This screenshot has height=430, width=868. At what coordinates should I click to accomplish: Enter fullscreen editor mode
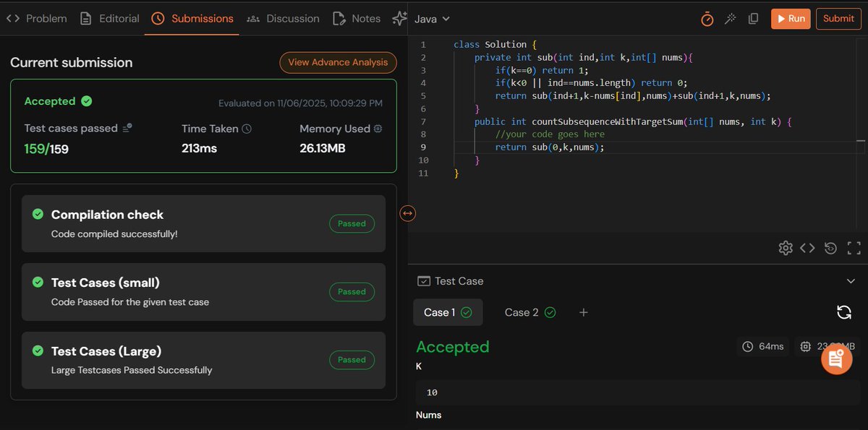coord(854,247)
